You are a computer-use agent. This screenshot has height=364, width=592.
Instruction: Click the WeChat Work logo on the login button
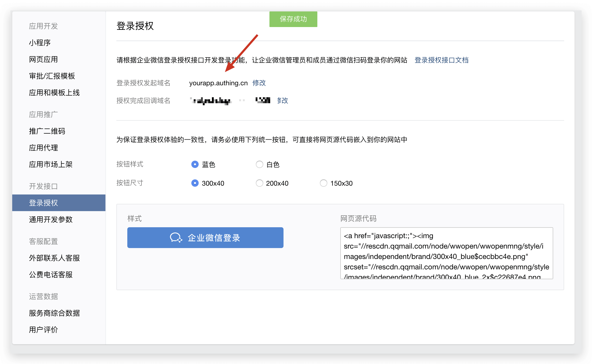176,238
